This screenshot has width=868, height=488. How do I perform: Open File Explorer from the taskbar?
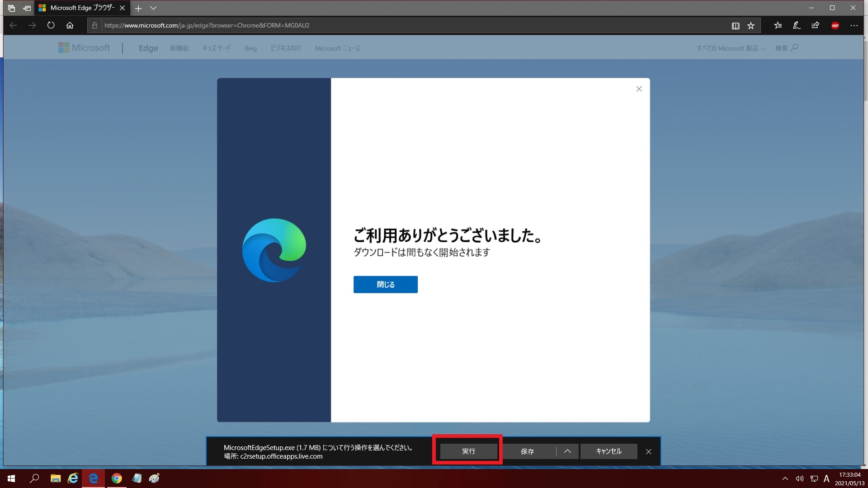pos(56,479)
